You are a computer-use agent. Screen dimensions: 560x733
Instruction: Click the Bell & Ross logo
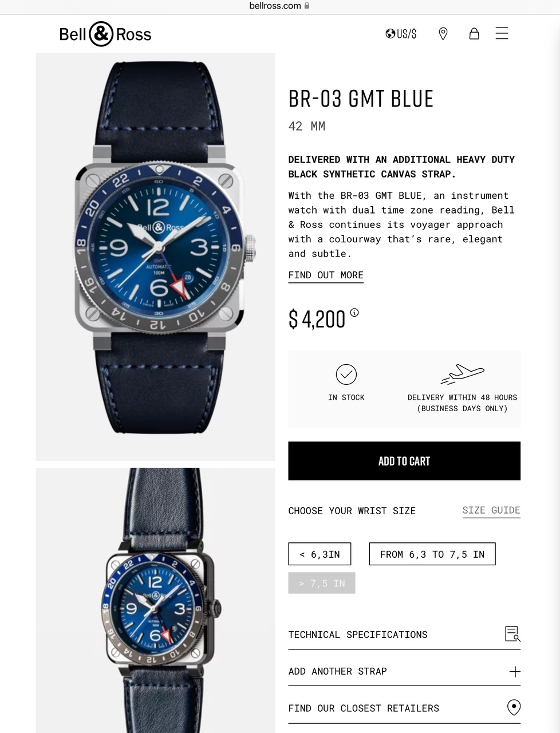[105, 34]
